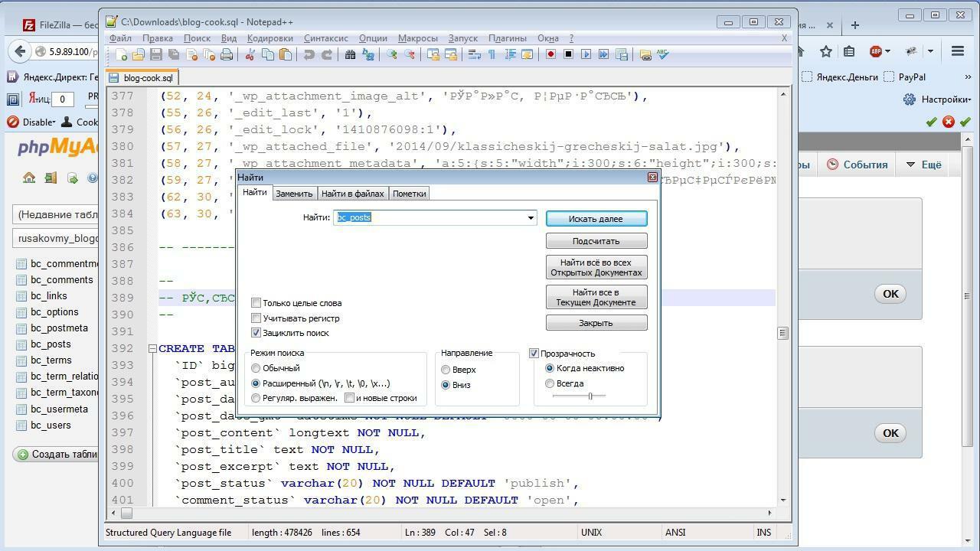
Task: Click phpMyAdmin home icon in browser
Action: [29, 178]
